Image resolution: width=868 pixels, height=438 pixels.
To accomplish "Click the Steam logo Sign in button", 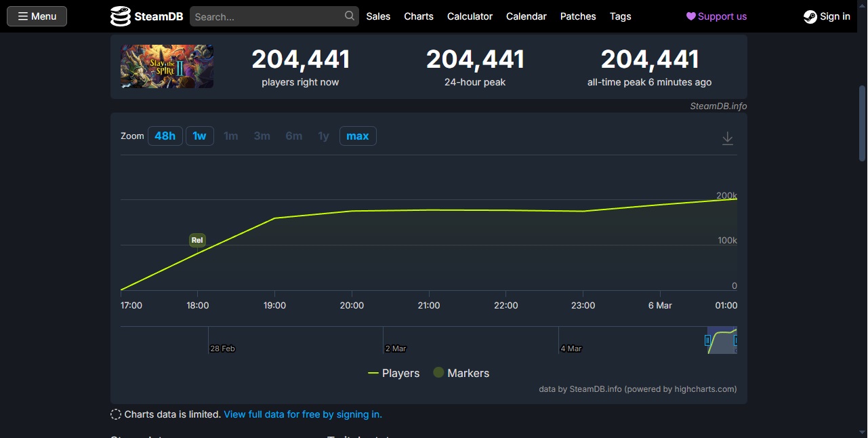I will tap(827, 16).
